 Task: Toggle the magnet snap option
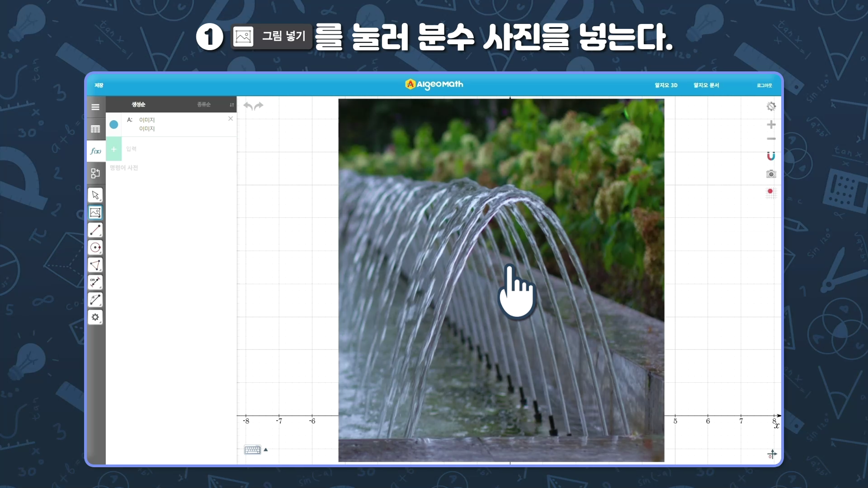tap(771, 156)
